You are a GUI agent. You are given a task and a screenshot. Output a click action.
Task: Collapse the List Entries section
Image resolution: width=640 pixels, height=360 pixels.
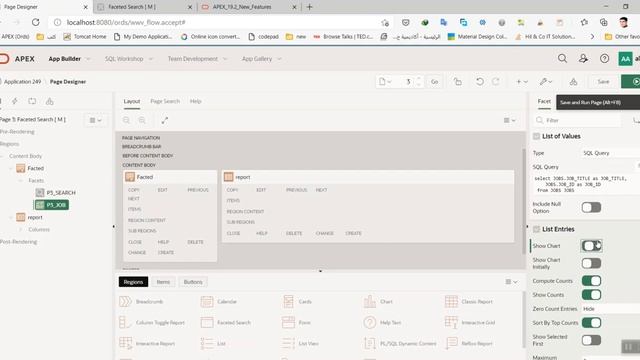click(536, 229)
